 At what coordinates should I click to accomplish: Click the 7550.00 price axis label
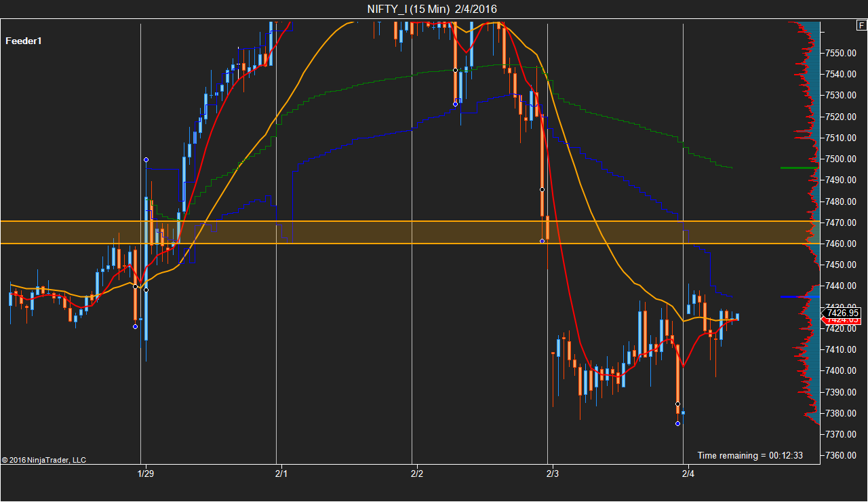[x=842, y=53]
